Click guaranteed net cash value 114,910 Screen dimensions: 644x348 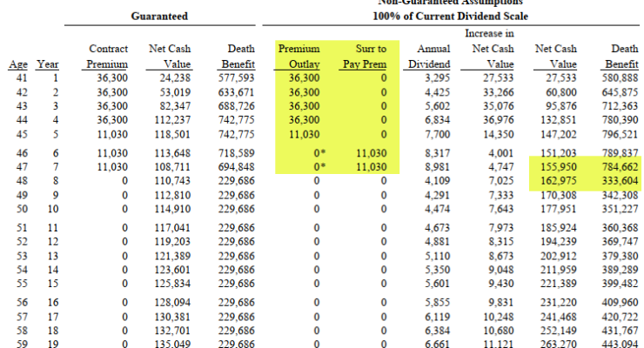click(172, 209)
